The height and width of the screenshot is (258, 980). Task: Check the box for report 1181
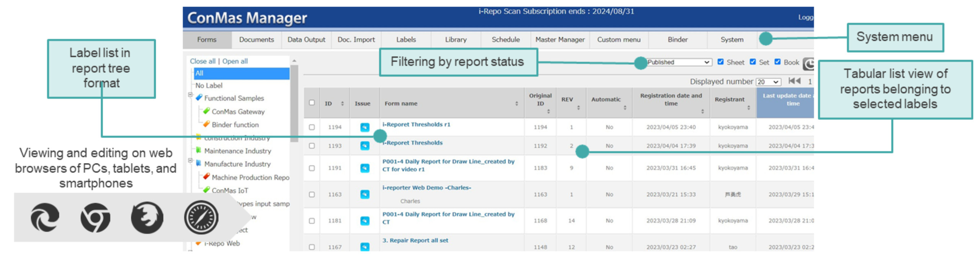coord(312,221)
